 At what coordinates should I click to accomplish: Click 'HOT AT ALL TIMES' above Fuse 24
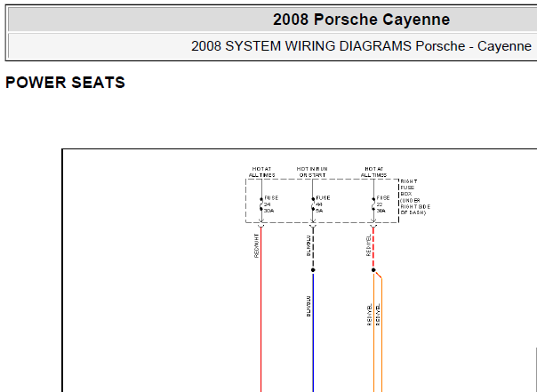click(261, 172)
